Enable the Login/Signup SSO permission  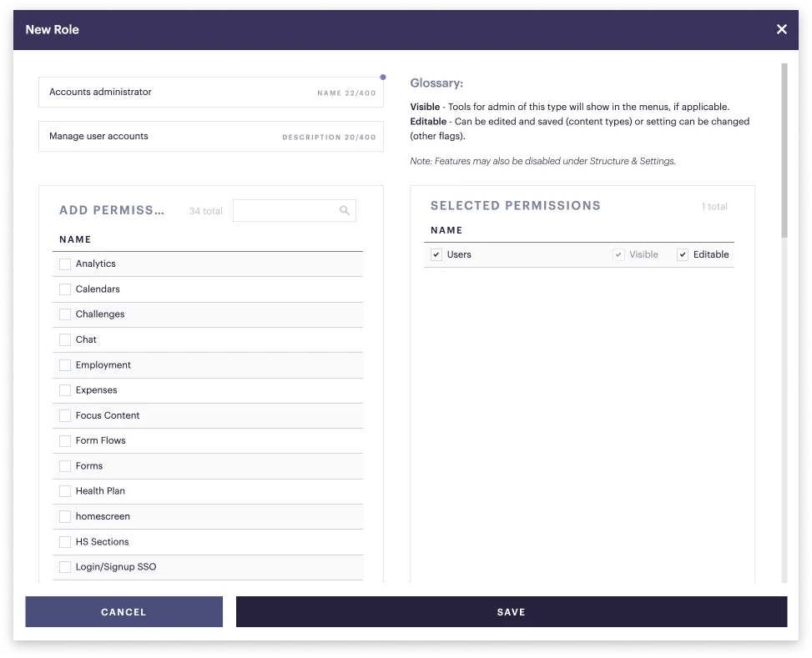[x=65, y=567]
